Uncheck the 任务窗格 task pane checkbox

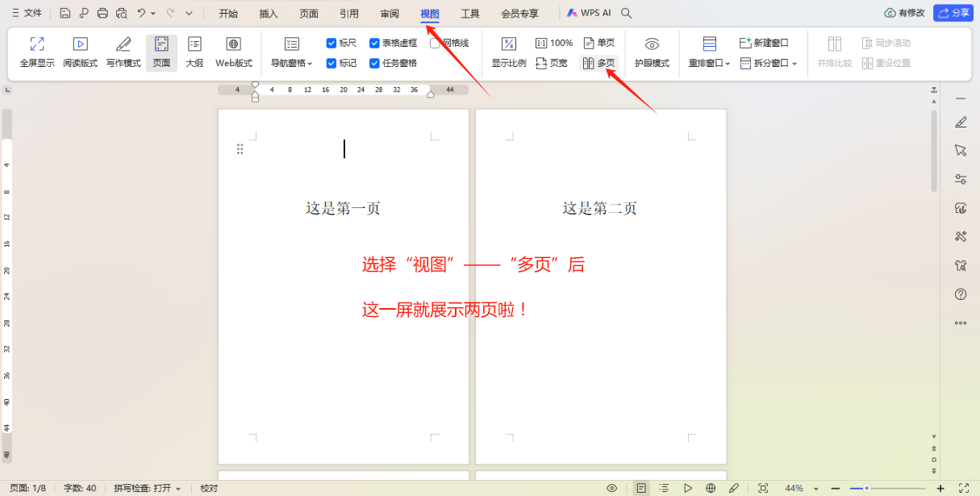click(374, 63)
